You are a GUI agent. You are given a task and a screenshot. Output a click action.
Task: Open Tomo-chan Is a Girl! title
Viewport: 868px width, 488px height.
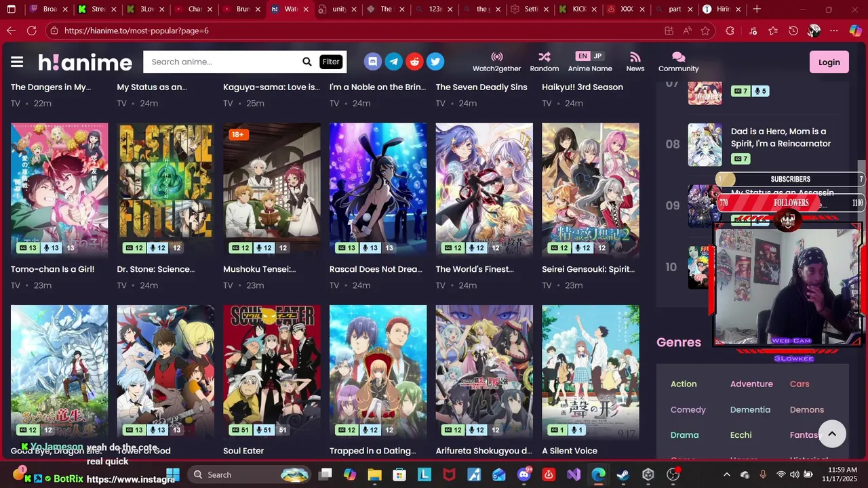52,269
